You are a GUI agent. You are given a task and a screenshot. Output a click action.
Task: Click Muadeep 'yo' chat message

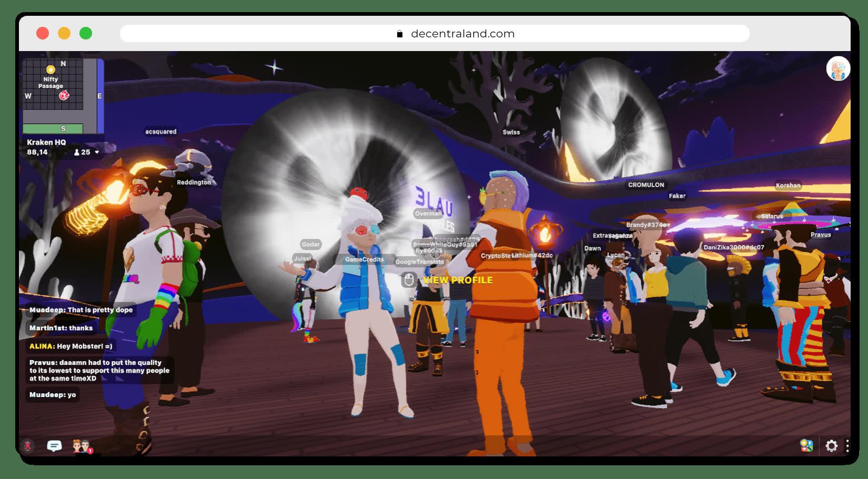[53, 395]
